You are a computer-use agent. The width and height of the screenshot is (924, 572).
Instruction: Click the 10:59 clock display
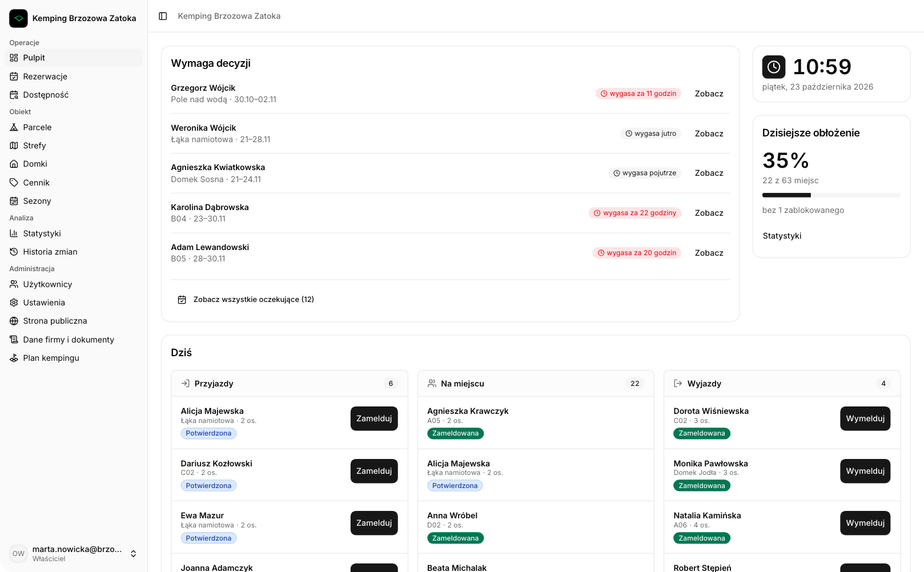822,67
